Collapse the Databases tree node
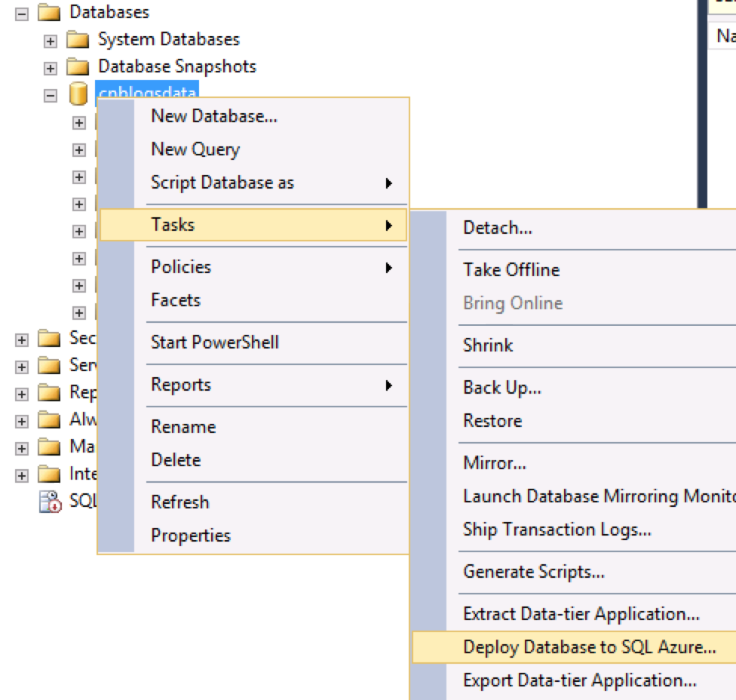Screen dimensions: 736x700 tap(22, 13)
